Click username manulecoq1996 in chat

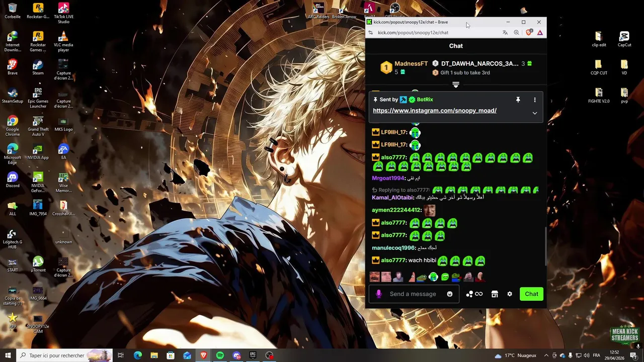pos(394,248)
